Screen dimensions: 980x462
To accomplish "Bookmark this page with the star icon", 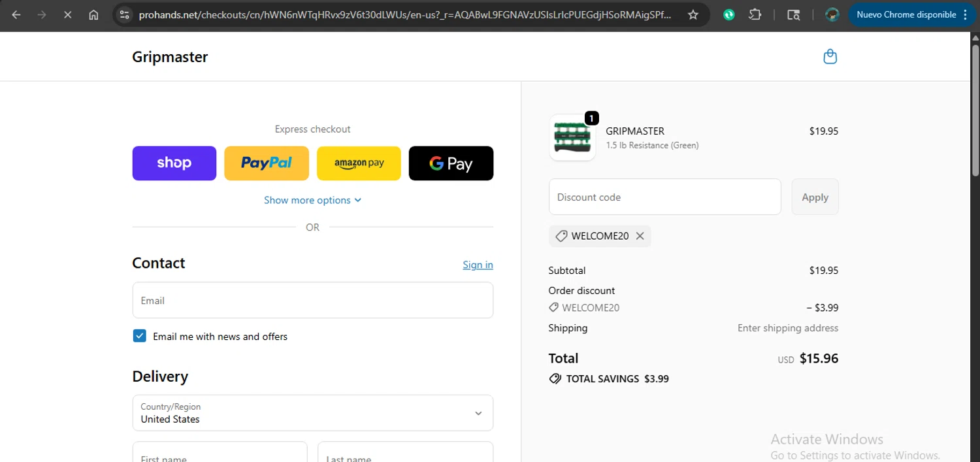I will pos(693,14).
